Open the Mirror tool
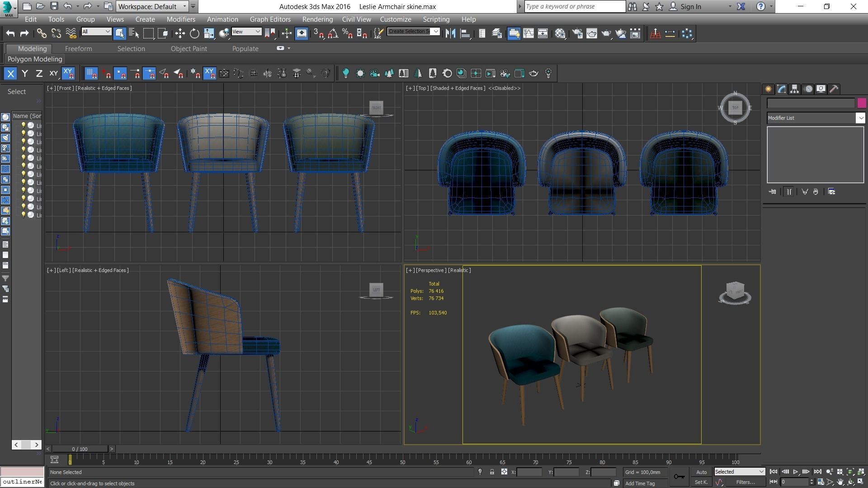Viewport: 868px width, 488px height. (450, 33)
